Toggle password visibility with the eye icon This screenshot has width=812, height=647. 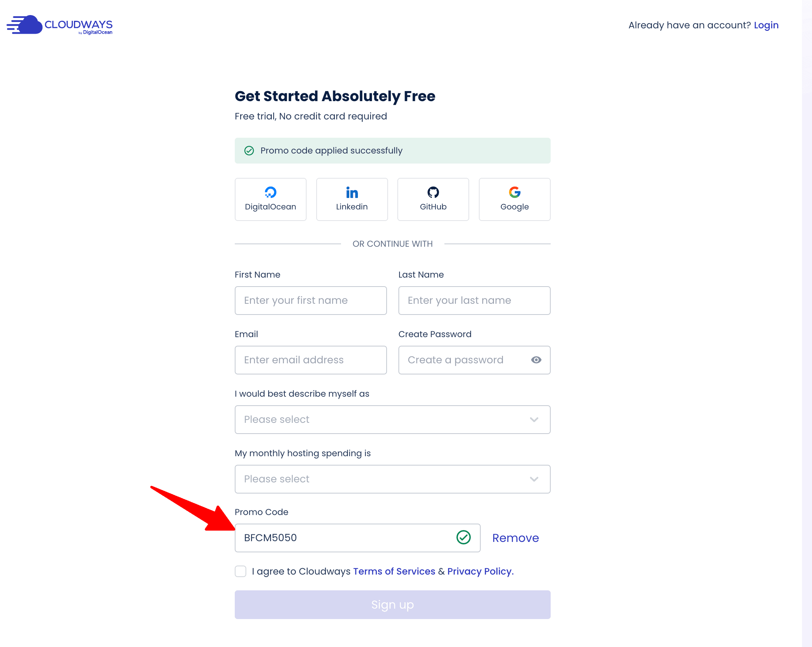point(536,360)
